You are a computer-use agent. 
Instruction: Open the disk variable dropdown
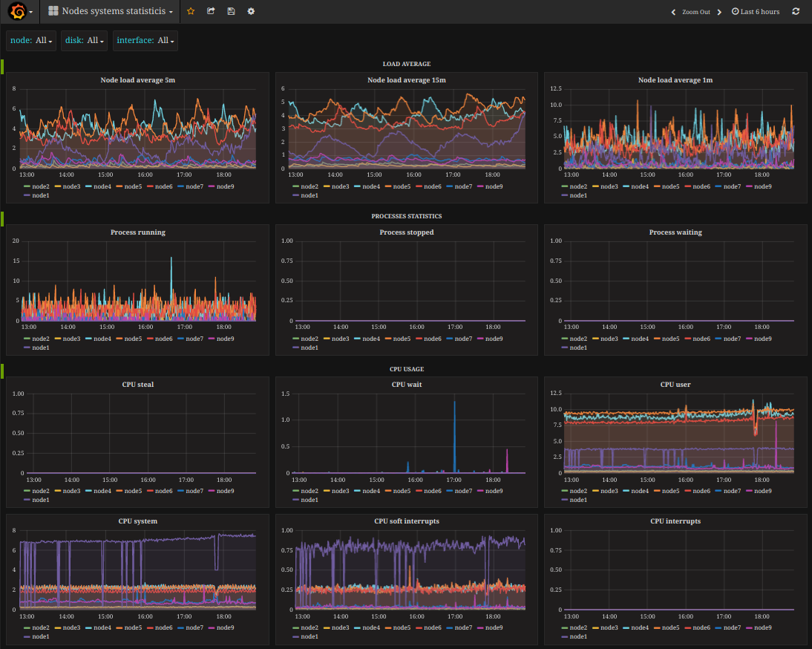click(95, 40)
